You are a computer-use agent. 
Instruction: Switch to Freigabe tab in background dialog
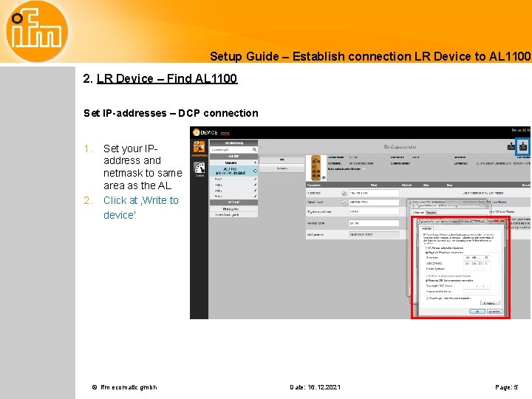click(431, 212)
